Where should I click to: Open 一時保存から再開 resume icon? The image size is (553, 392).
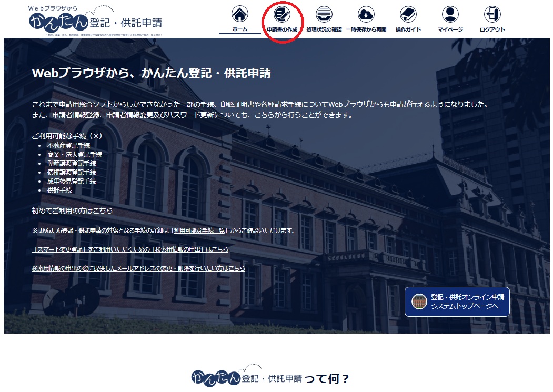tap(367, 15)
